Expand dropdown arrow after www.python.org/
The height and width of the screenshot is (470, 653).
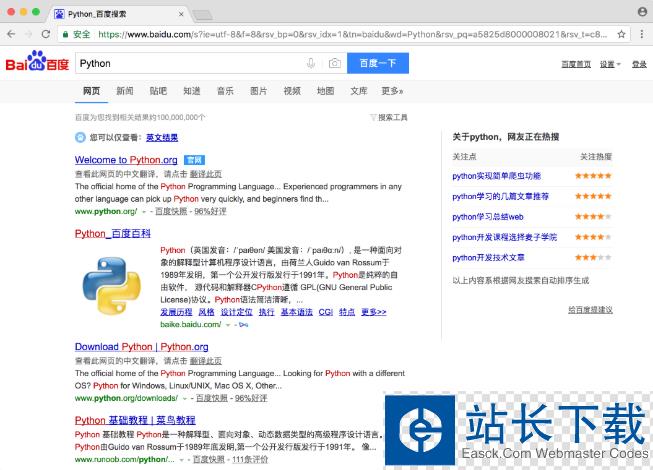point(144,212)
